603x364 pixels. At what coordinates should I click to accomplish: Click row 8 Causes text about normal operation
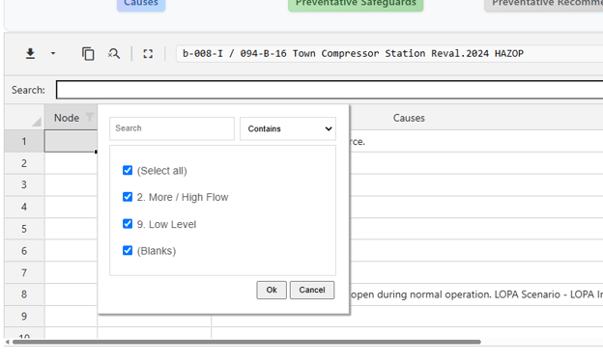click(476, 294)
